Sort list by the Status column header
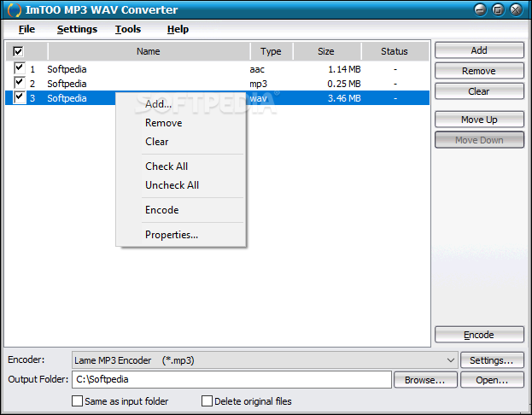The width and height of the screenshot is (532, 415). [x=395, y=51]
